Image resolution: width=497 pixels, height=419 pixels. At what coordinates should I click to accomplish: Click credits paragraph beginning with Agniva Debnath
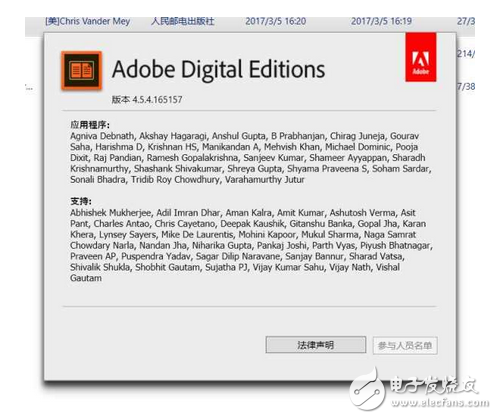[251, 158]
